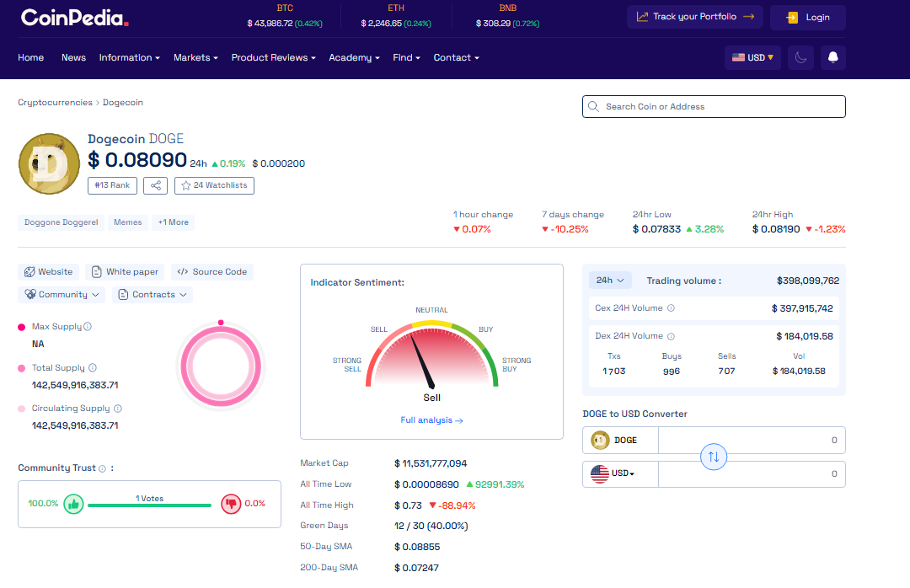This screenshot has height=588, width=910.
Task: Click the #13 Rank badge
Action: 113,185
